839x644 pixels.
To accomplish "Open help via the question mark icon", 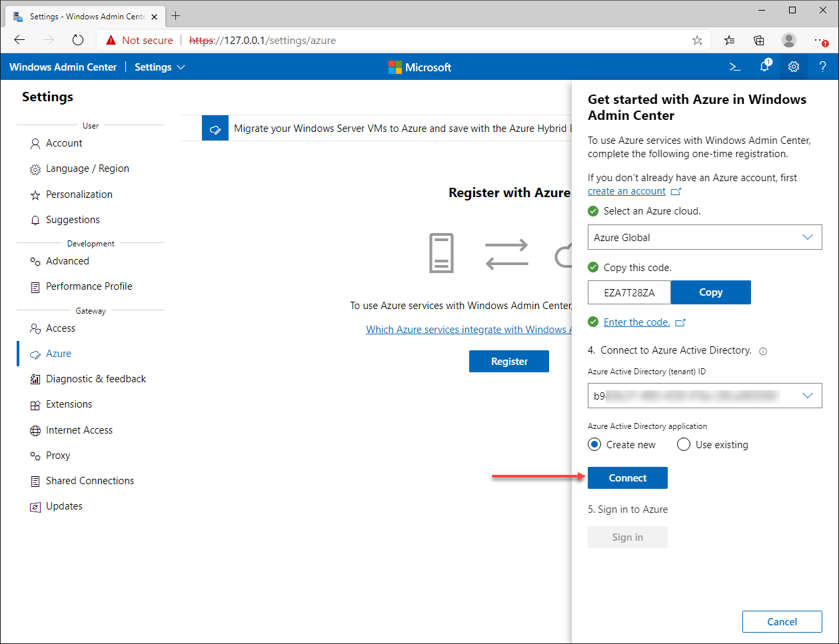I will coord(822,67).
